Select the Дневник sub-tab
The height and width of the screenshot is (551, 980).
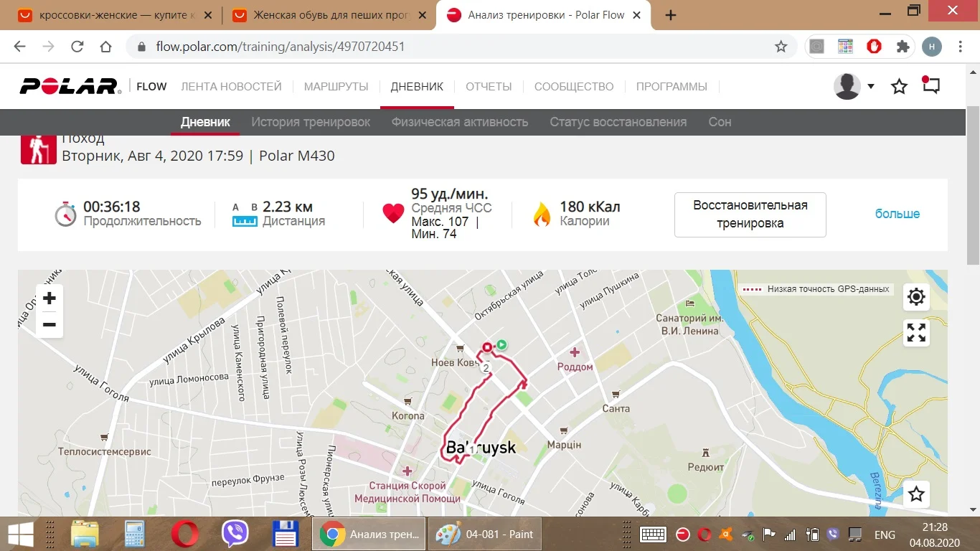[205, 122]
